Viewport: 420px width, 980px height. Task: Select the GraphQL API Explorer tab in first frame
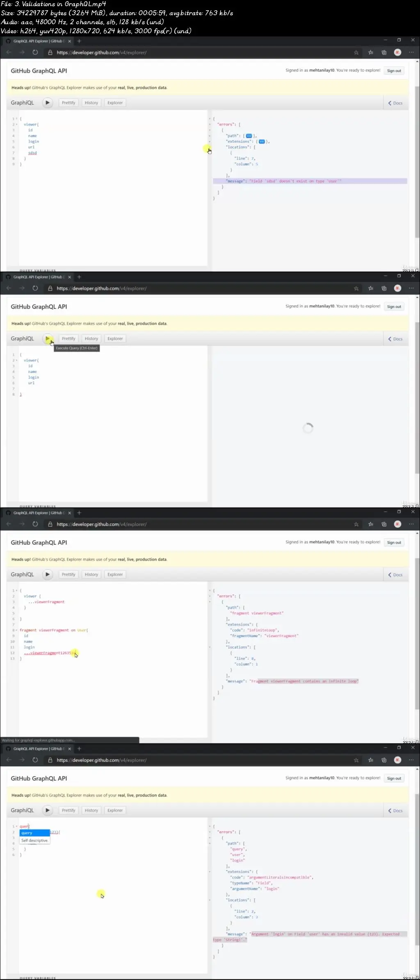38,41
